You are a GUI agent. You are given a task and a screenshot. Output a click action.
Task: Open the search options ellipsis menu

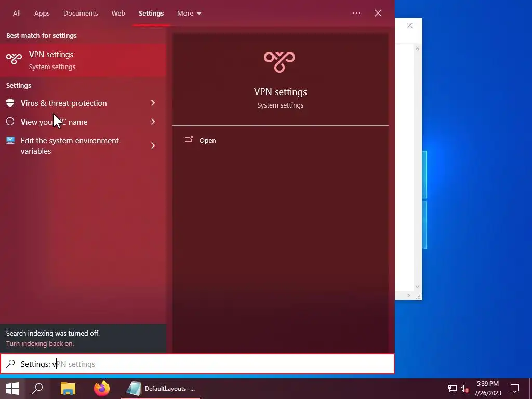pos(356,13)
